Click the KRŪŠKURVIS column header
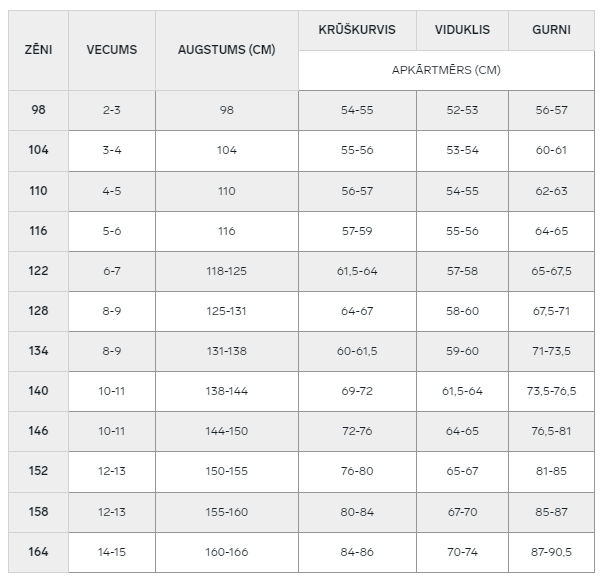Screen dimensions: 603x582 pyautogui.click(x=357, y=30)
